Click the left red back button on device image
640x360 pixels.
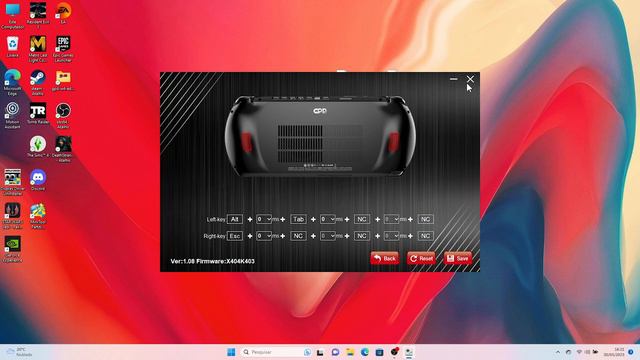(x=247, y=142)
